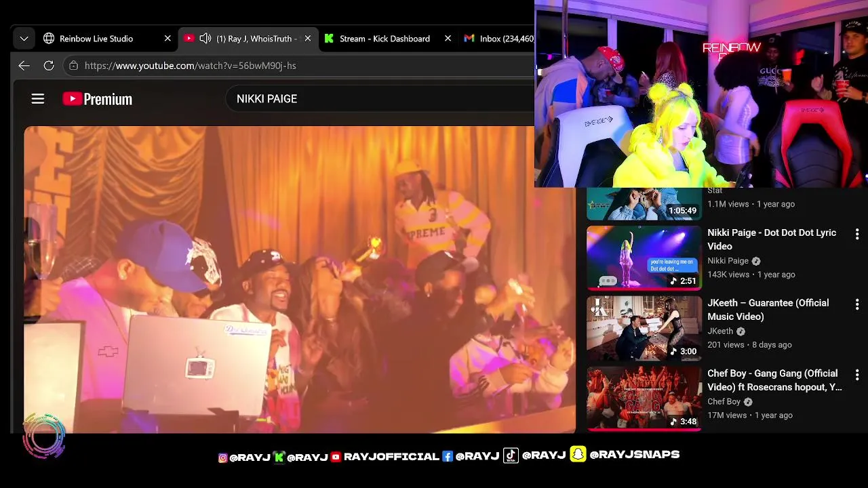Click the Kick favicon on Stream tab

point(329,39)
